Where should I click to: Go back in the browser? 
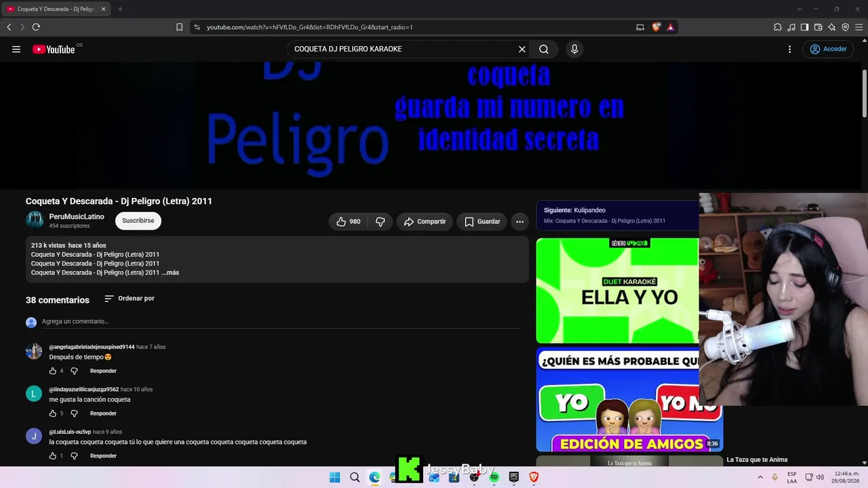click(x=9, y=27)
